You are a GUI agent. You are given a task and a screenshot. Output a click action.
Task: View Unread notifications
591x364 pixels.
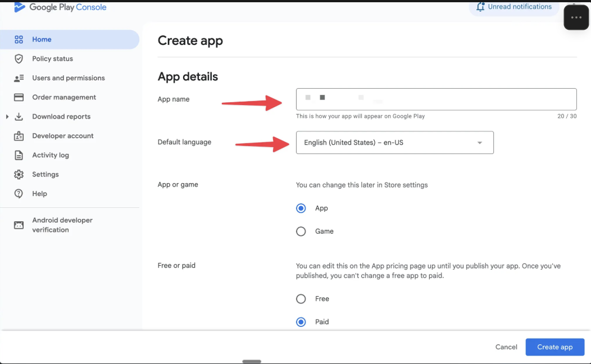pyautogui.click(x=514, y=7)
